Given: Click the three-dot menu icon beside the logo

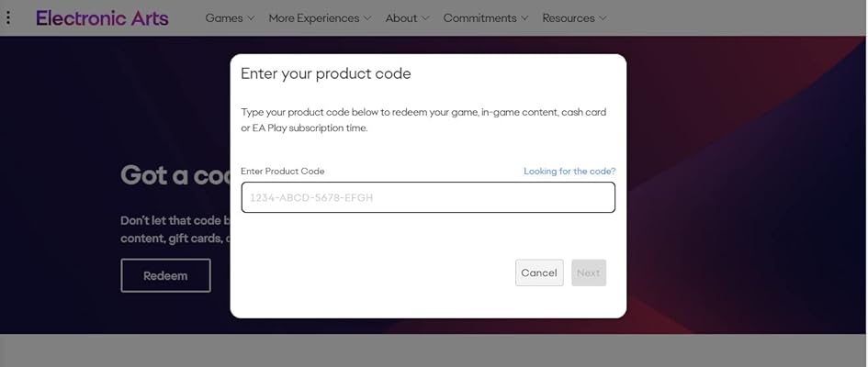Looking at the screenshot, I should tap(8, 17).
